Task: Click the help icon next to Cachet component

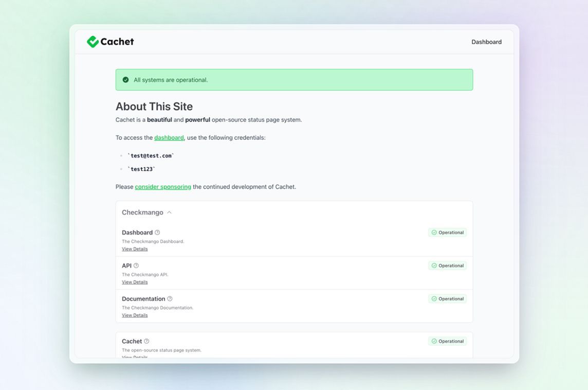Action: tap(146, 341)
